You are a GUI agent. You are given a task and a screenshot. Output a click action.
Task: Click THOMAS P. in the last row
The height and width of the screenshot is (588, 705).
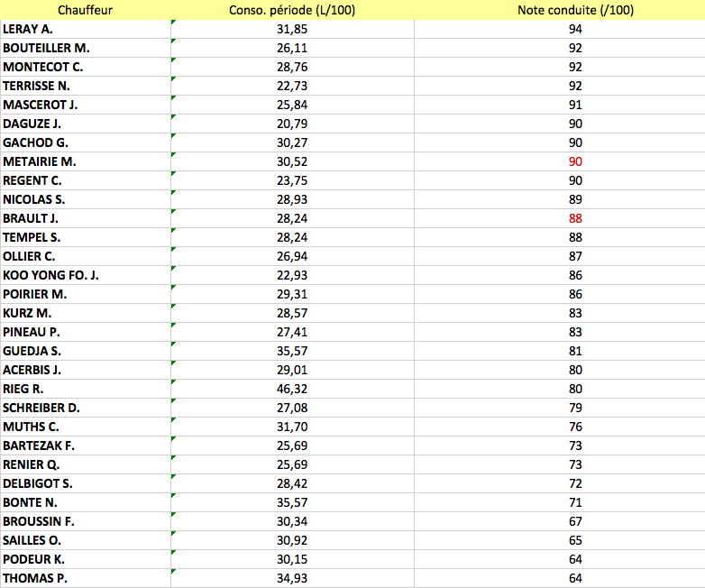[x=35, y=578]
